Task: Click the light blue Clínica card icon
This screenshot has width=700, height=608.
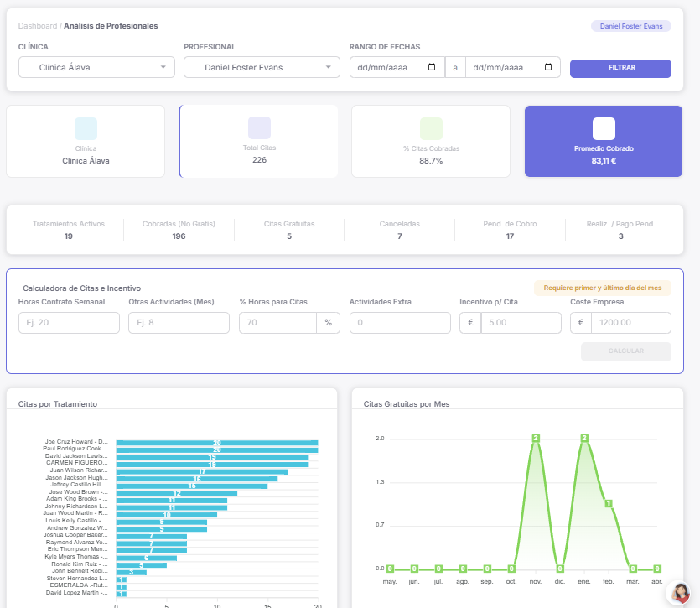Action: tap(86, 128)
